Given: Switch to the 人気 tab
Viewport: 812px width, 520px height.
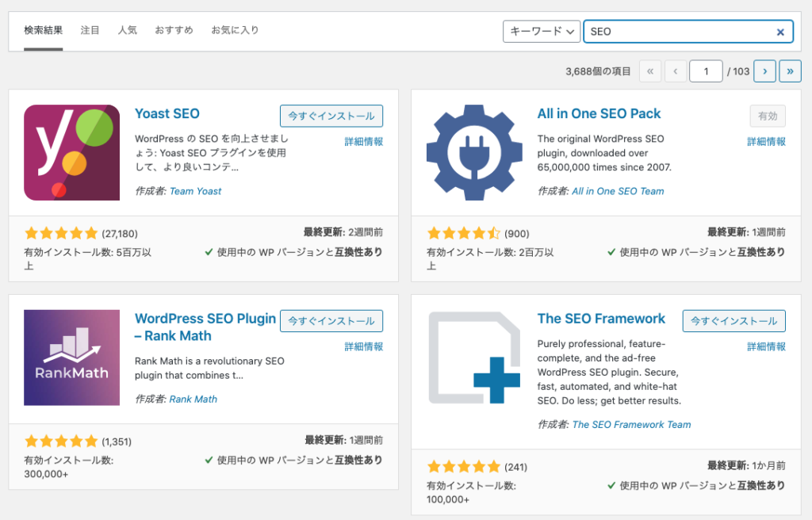Looking at the screenshot, I should pyautogui.click(x=128, y=30).
